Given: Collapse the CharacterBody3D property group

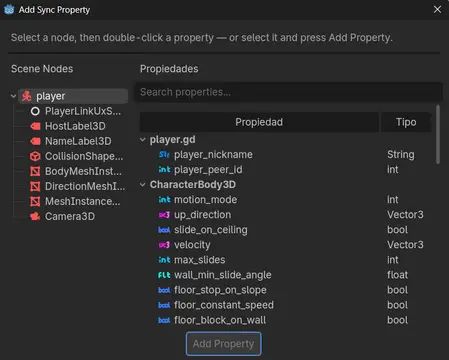Looking at the screenshot, I should click(x=143, y=185).
